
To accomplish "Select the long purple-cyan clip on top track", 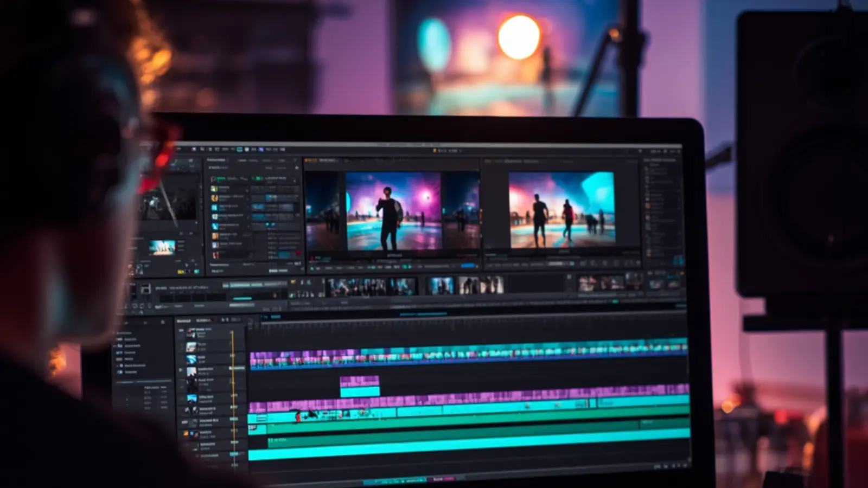I will [469, 354].
